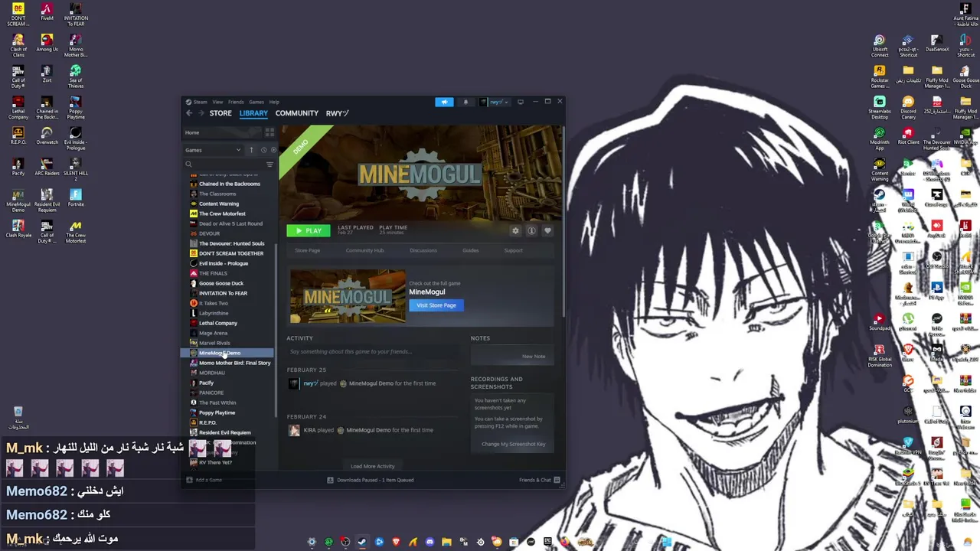Open the Guides link

pos(470,250)
